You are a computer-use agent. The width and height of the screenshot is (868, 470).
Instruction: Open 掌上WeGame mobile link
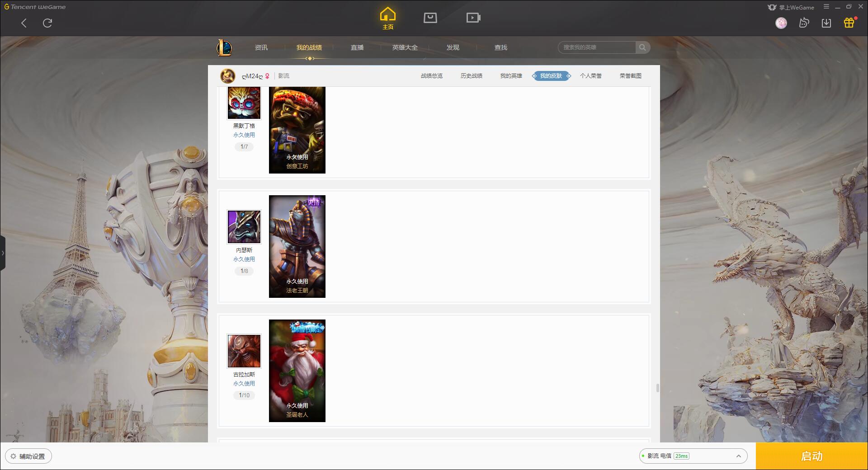791,7
